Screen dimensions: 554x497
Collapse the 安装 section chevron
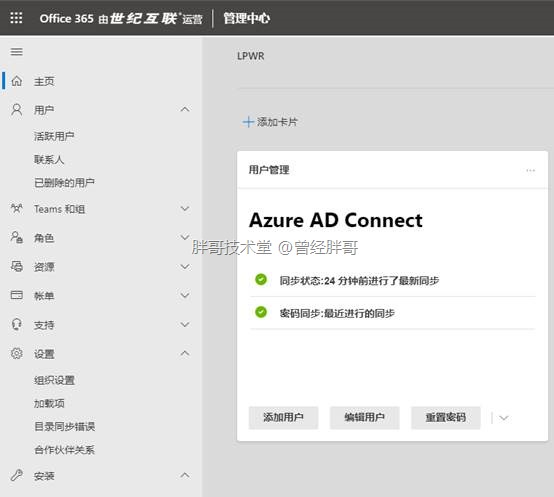click(x=185, y=475)
